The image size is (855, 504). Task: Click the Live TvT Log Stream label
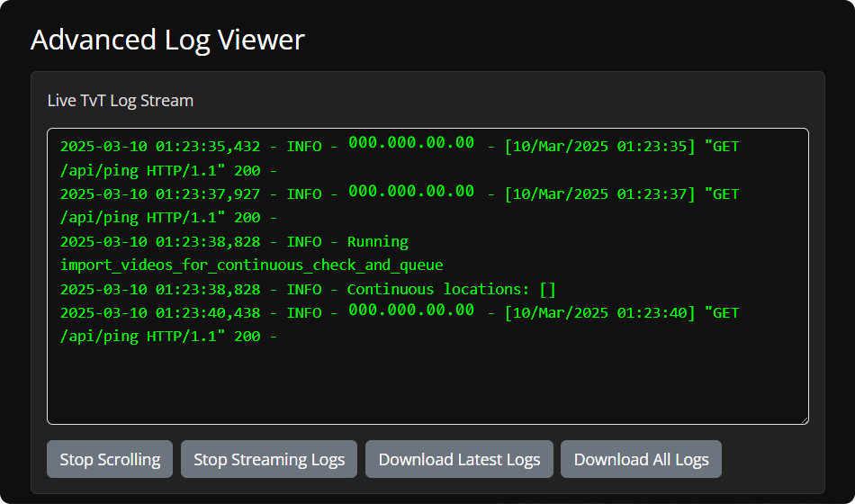[121, 101]
